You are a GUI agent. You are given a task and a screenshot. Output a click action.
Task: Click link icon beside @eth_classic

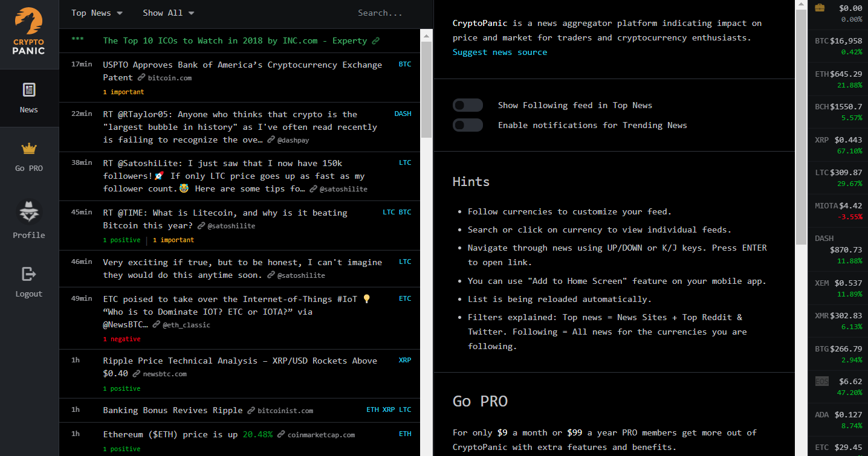[x=156, y=325]
